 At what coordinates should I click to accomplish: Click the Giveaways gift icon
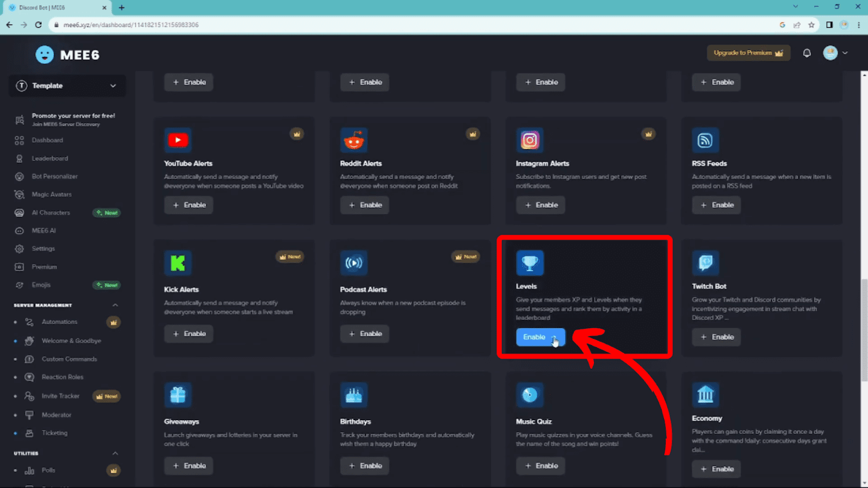(177, 395)
